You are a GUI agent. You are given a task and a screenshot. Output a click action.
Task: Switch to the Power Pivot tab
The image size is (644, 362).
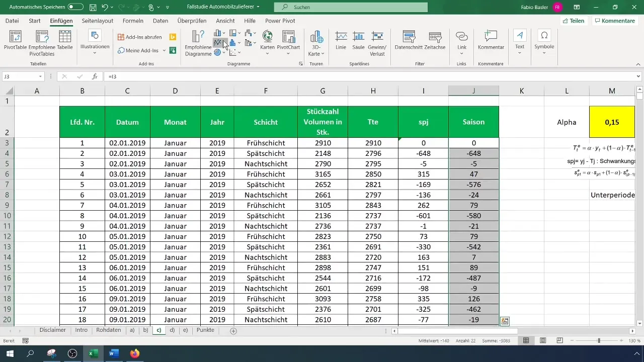280,21
